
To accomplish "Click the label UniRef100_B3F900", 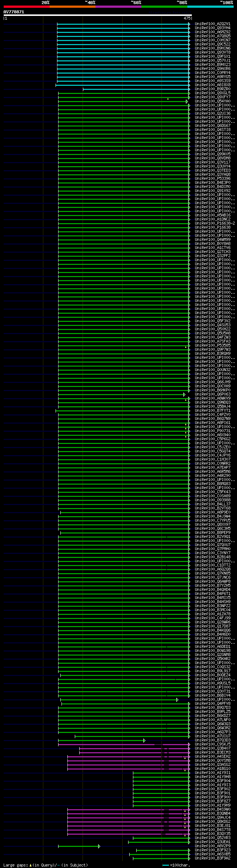I will pyautogui.click(x=213, y=797).
